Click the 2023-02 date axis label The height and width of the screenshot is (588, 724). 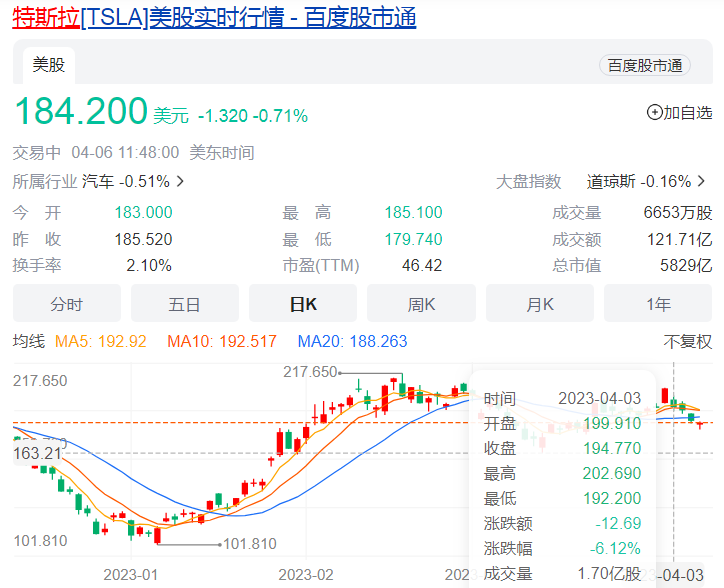[x=306, y=575]
